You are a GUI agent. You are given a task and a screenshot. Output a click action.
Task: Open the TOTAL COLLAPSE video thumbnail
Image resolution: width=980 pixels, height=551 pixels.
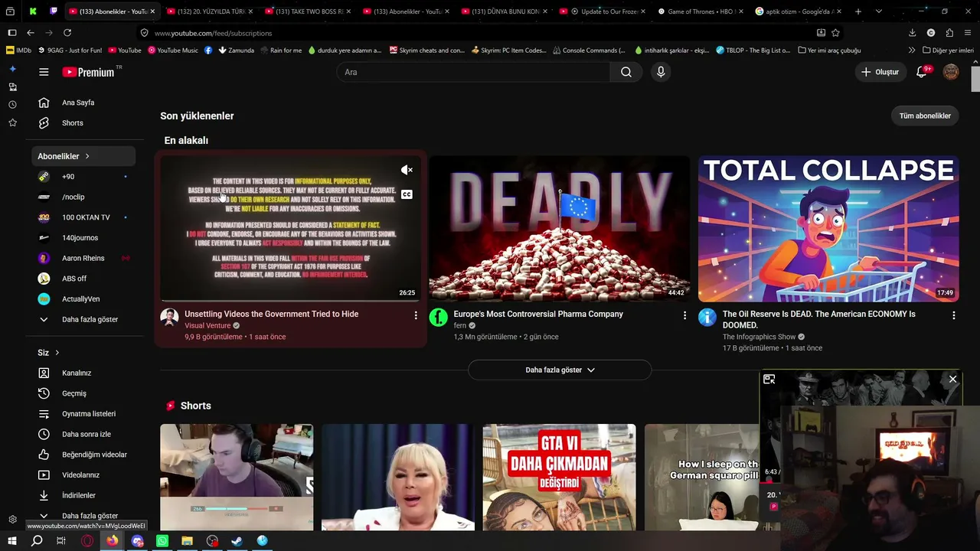tap(828, 229)
